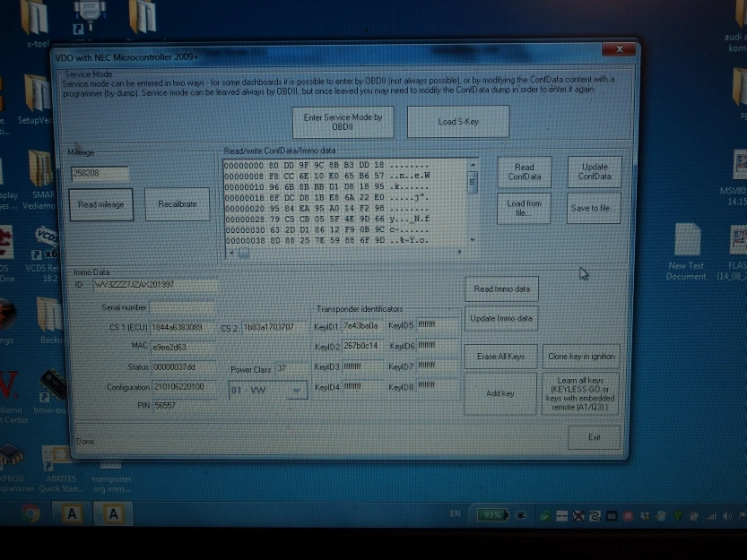747x560 pixels.
Task: Click the Read Immo data button
Action: (501, 289)
